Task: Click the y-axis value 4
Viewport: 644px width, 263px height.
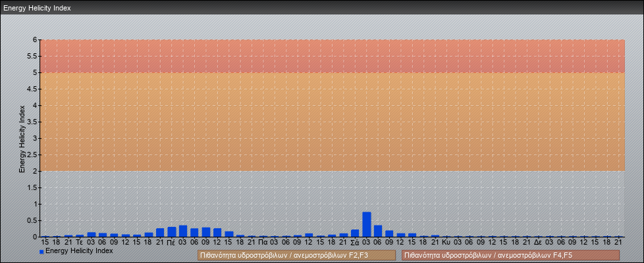Action: pos(36,105)
